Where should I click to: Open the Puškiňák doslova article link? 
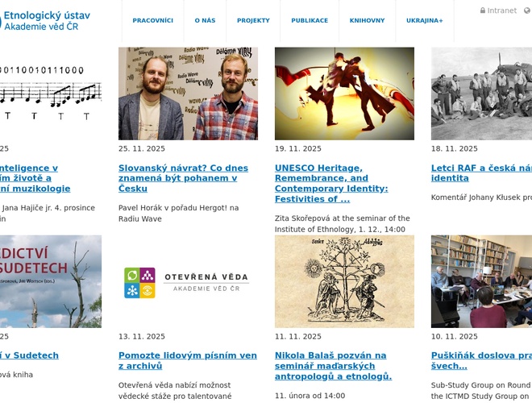coord(481,360)
